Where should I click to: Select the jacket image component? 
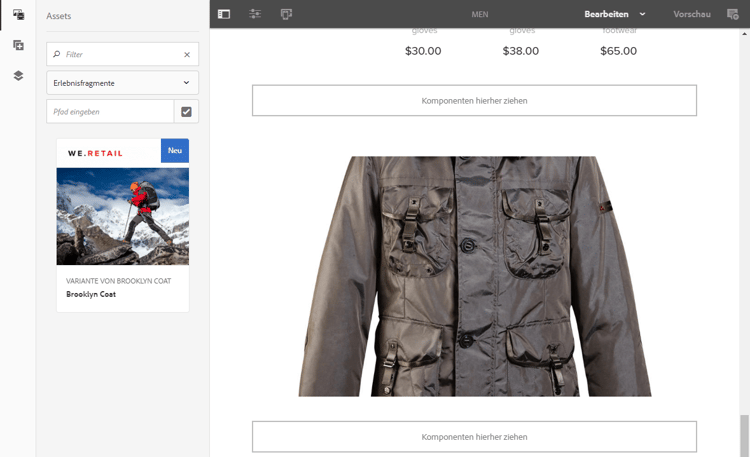474,276
